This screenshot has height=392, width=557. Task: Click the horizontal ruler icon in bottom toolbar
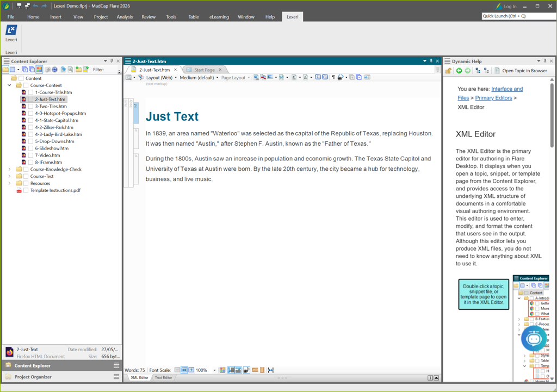(x=255, y=370)
